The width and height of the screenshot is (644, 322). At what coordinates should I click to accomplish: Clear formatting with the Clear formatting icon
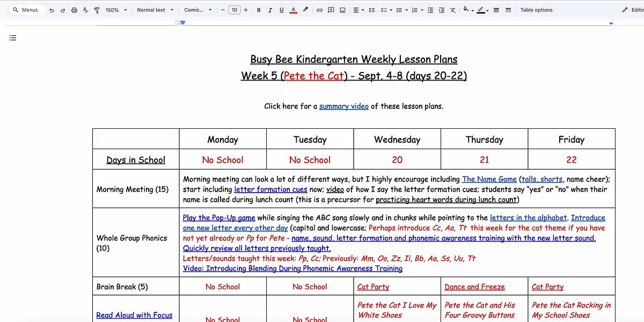[453, 9]
